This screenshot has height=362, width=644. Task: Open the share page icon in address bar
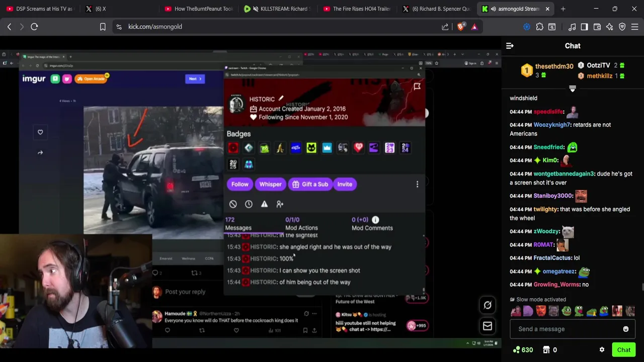click(x=445, y=27)
